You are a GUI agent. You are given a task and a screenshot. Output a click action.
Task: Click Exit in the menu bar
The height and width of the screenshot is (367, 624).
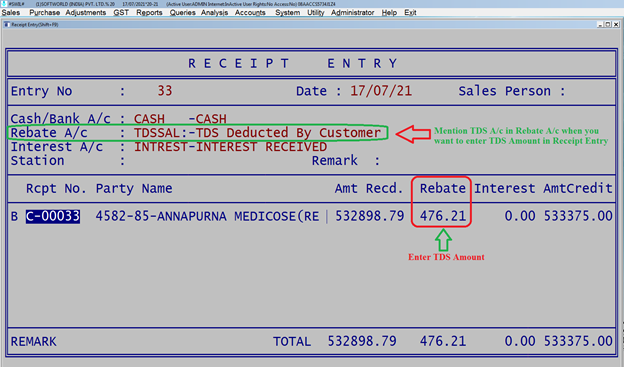[x=410, y=12]
